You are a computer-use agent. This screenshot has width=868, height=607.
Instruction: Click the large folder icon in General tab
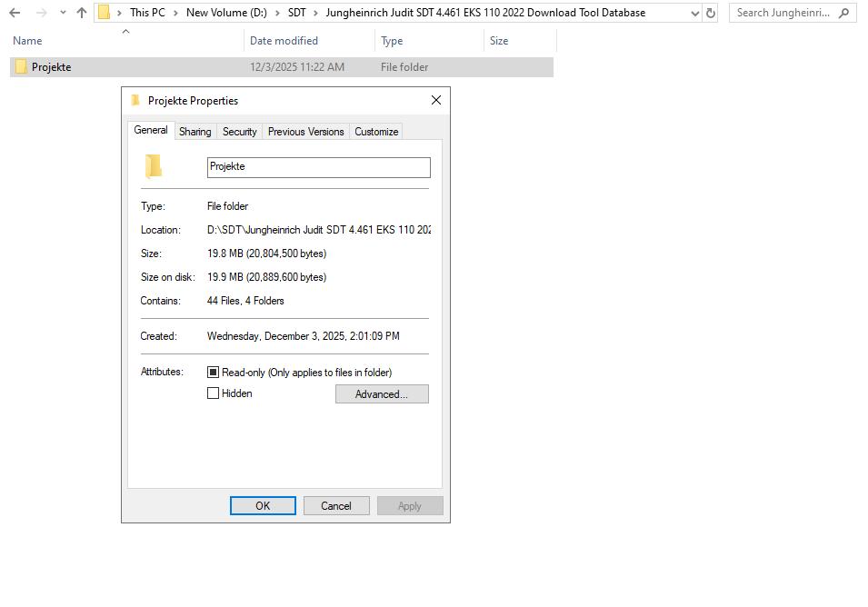click(154, 166)
